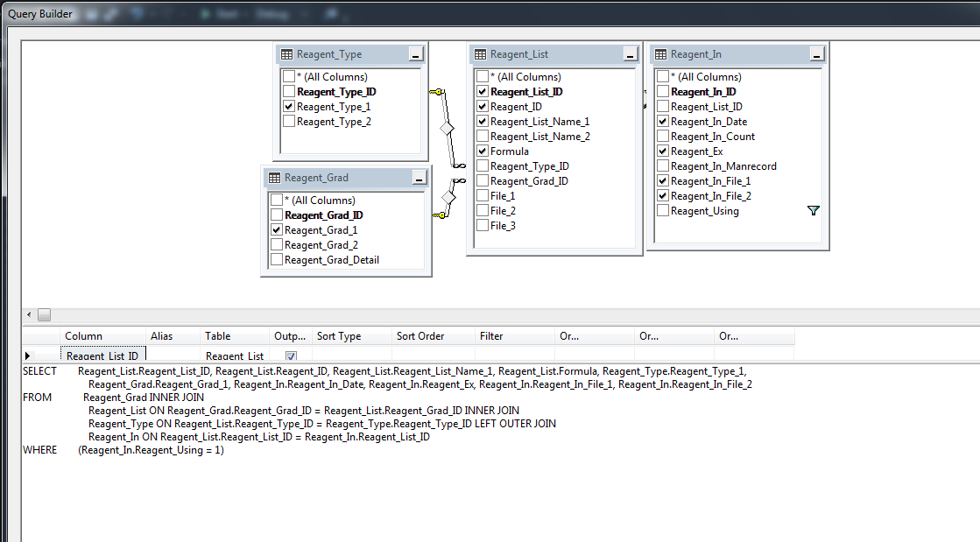Minimize the Reagent_In table box
The height and width of the screenshot is (542, 980).
816,54
